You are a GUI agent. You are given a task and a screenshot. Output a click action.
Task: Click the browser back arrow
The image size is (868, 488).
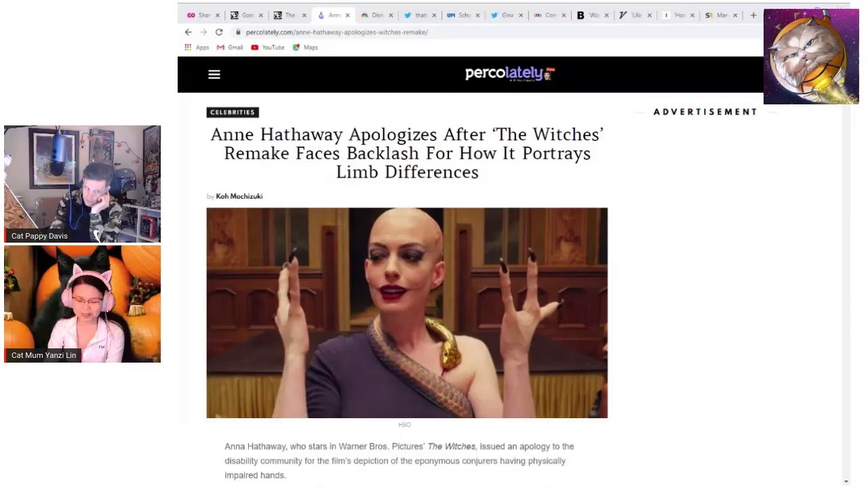[189, 32]
